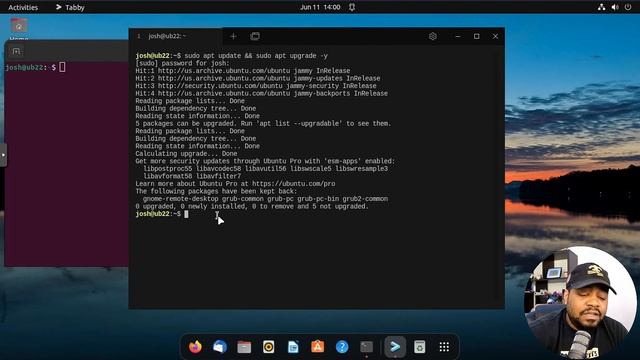Focus the GNOME Terminal prompt josh@ub22
Image resolution: width=640 pixels, height=360 pixels.
tap(35, 67)
